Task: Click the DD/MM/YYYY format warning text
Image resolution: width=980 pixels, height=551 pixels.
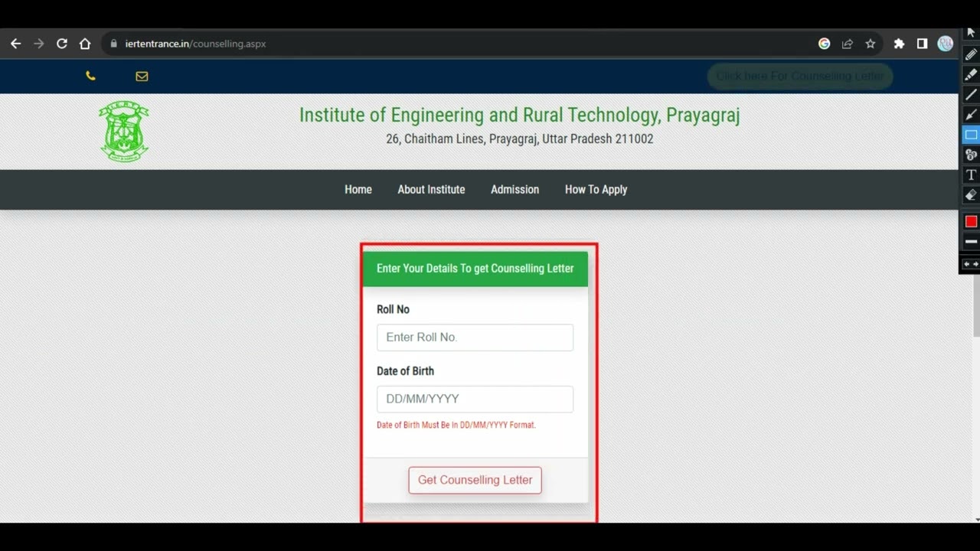Action: pos(456,425)
